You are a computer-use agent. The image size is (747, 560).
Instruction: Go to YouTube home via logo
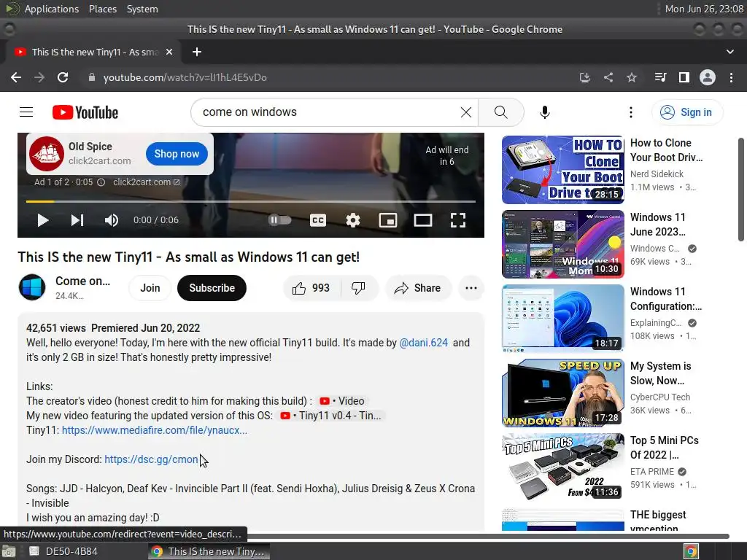[85, 112]
